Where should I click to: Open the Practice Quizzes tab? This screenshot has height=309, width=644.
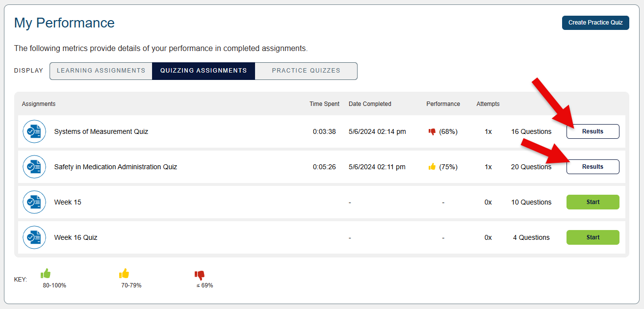tap(306, 71)
